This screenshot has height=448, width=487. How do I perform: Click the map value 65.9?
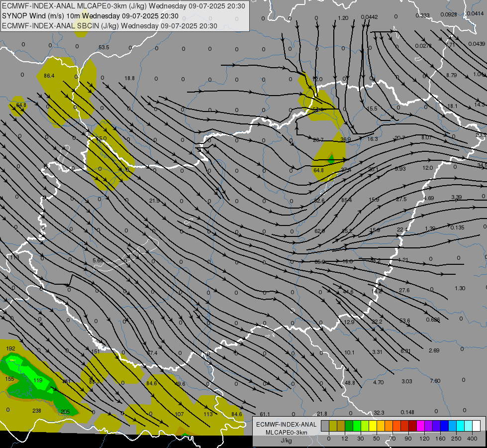pos(319,262)
